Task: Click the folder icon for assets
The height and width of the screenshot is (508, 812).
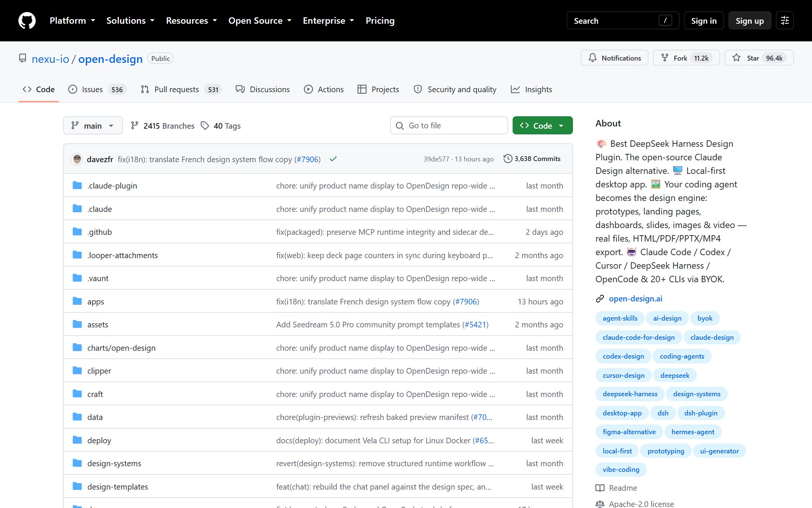Action: pyautogui.click(x=77, y=324)
